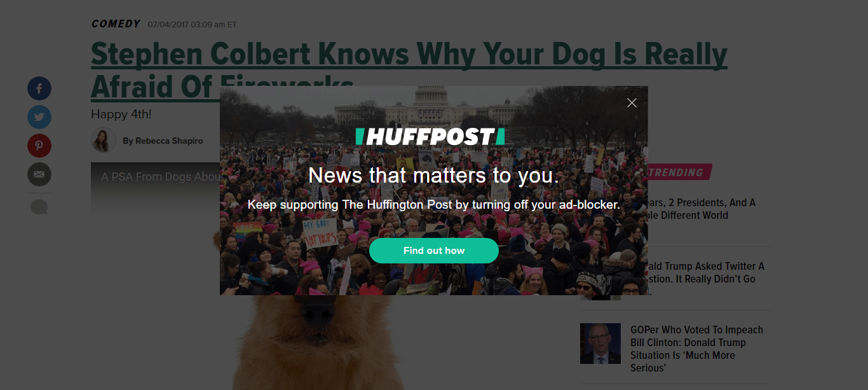
Task: Click the HuffPost logo in popup
Action: click(430, 137)
